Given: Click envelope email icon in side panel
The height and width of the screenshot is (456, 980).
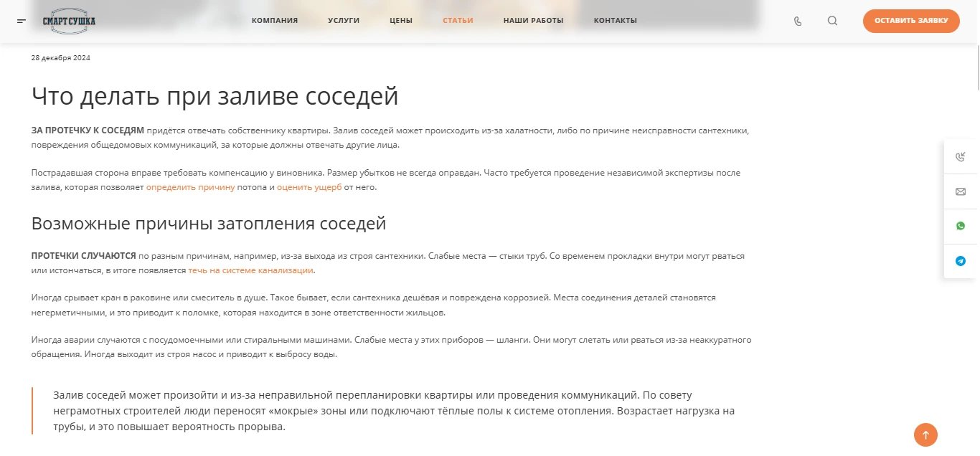Looking at the screenshot, I should click(961, 191).
